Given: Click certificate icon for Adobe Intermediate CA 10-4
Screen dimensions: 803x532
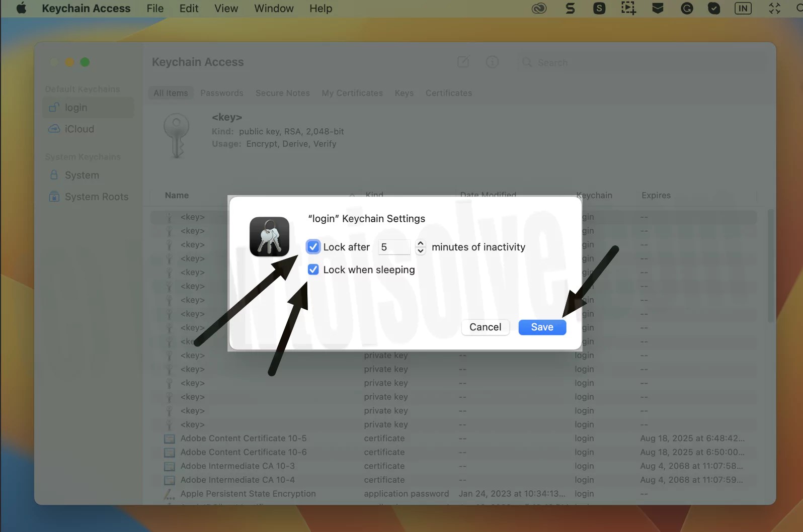Looking at the screenshot, I should coord(170,480).
